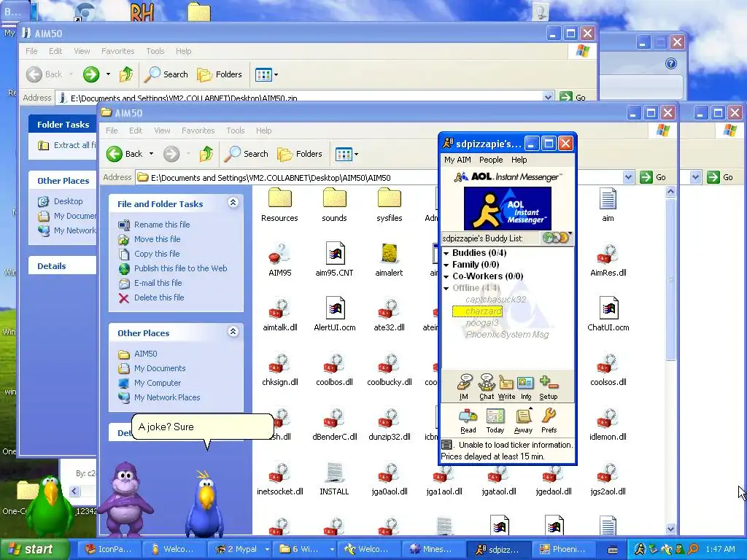Screen dimensions: 747x560
Task: Open AIM Prefs wrench icon
Action: (x=549, y=421)
